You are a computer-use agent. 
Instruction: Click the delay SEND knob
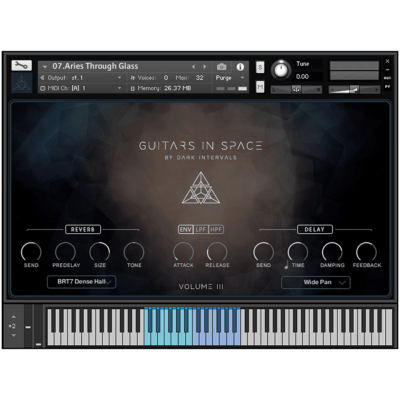tap(263, 252)
